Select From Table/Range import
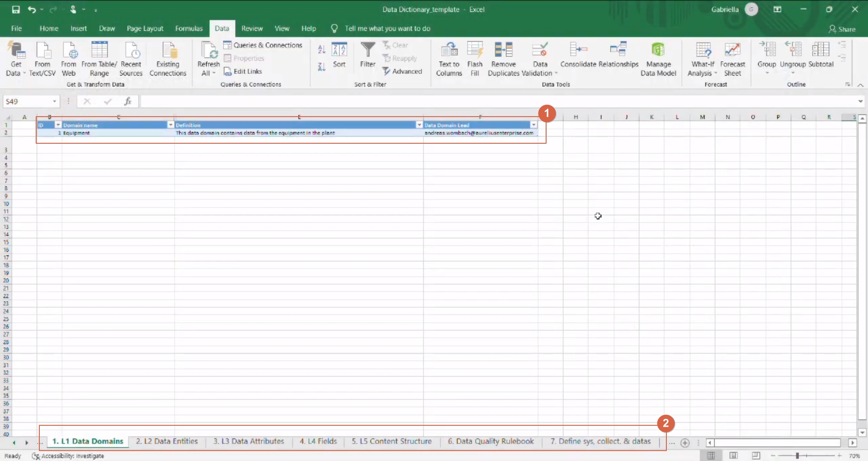This screenshot has height=461, width=868. pyautogui.click(x=99, y=59)
